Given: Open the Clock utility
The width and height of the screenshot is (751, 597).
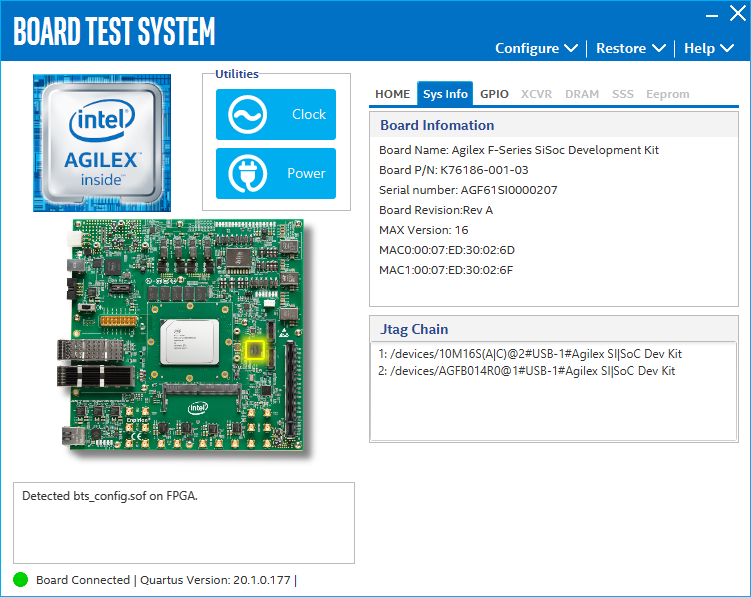Looking at the screenshot, I should coord(275,115).
